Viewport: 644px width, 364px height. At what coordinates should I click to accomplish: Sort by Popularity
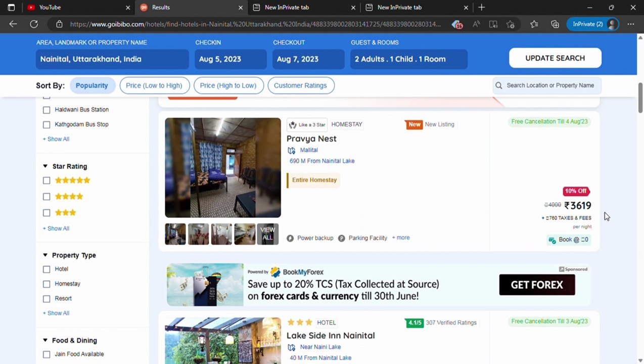point(92,85)
